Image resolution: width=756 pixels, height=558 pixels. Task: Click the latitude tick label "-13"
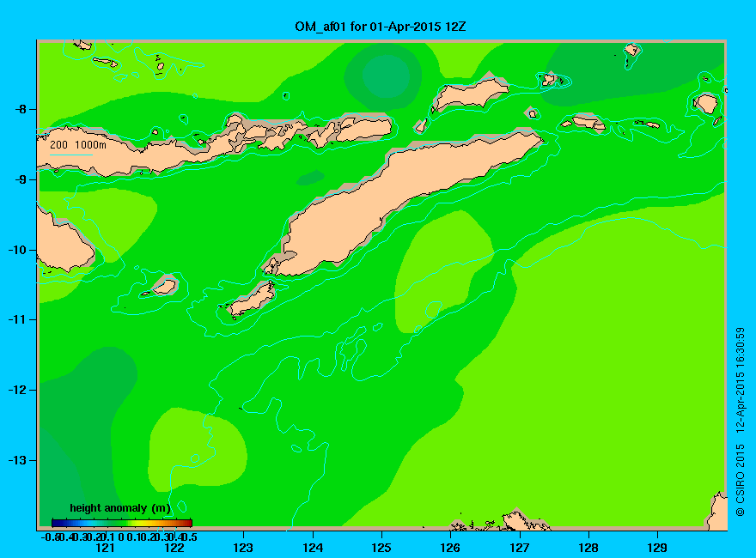[18, 460]
